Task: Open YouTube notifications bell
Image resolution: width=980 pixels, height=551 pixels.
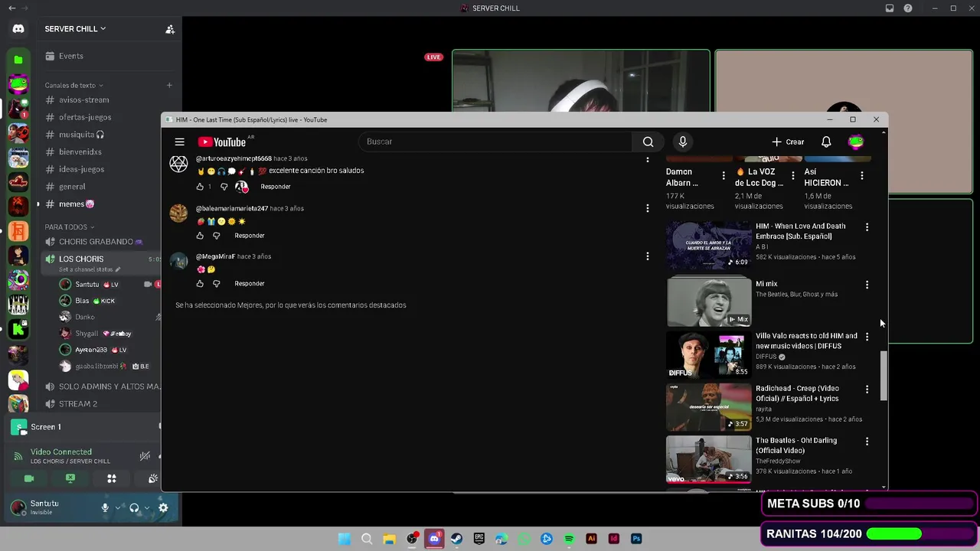Action: coord(826,142)
